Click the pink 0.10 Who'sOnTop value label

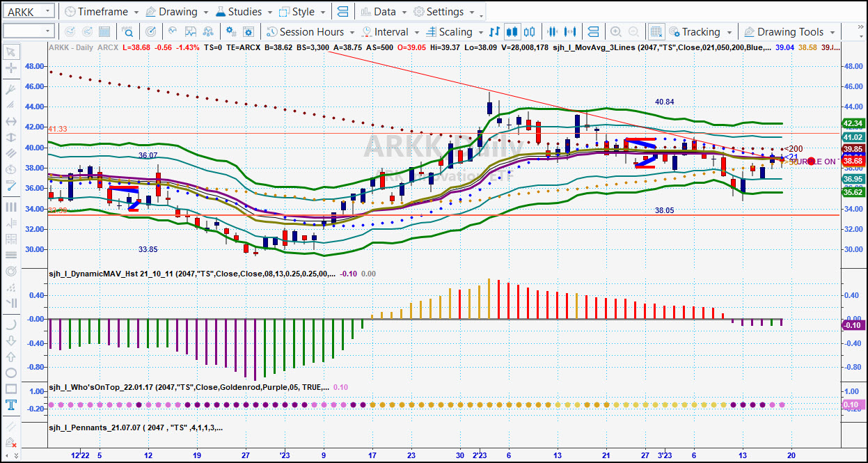click(x=852, y=405)
